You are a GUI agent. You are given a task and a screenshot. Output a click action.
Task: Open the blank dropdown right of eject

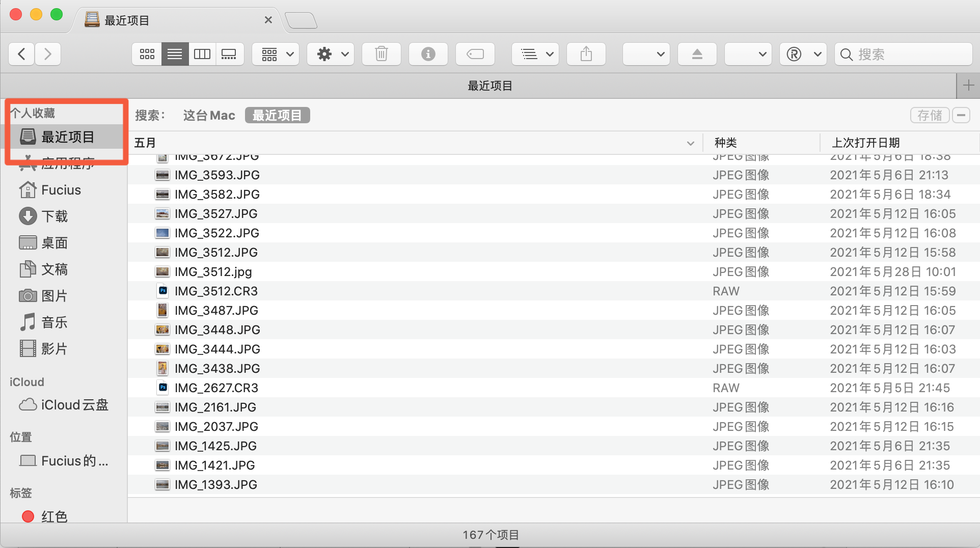748,54
